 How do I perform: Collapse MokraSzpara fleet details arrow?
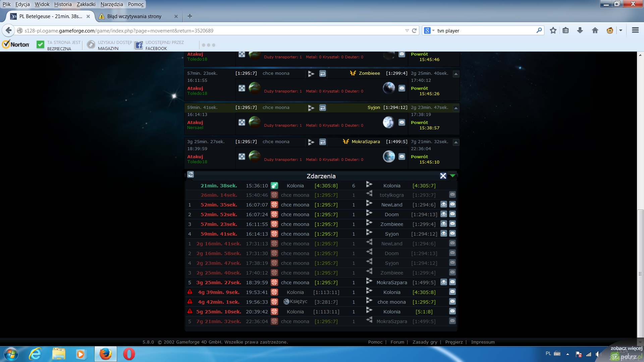tap(455, 142)
